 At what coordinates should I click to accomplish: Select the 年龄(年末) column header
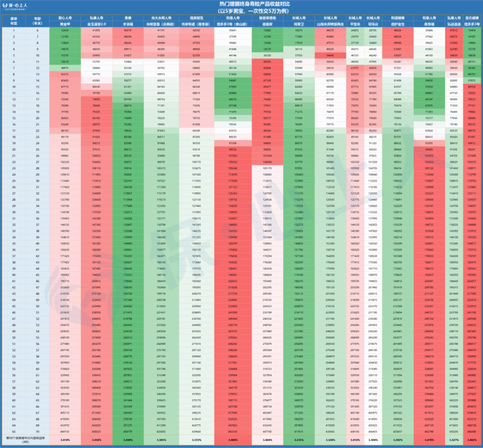point(38,21)
